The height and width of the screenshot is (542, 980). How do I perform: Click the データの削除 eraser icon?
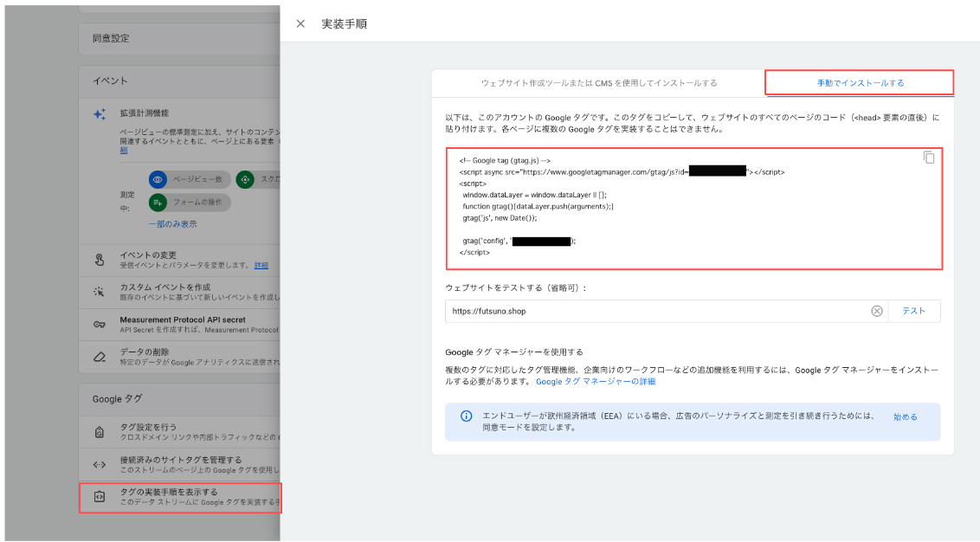point(100,357)
